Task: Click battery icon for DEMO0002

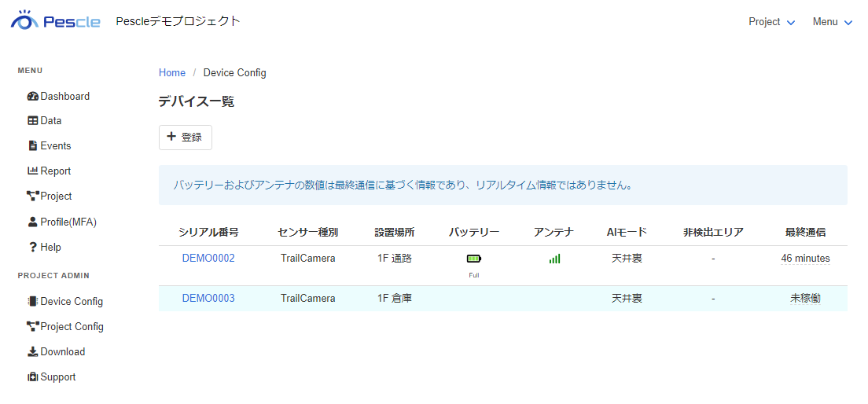Action: point(474,259)
